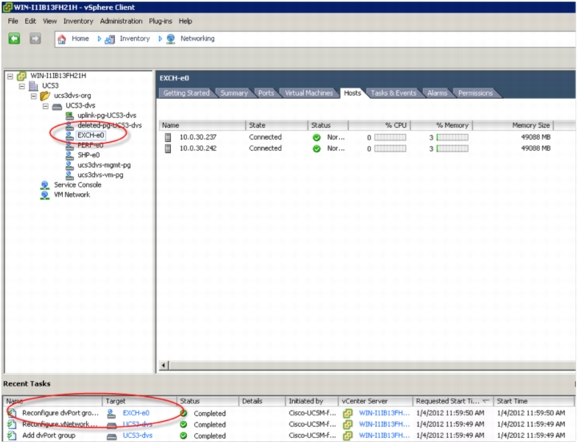The image size is (578, 445).
Task: Select the deleted-pg-UCS3-dvs tree item
Action: pos(109,125)
